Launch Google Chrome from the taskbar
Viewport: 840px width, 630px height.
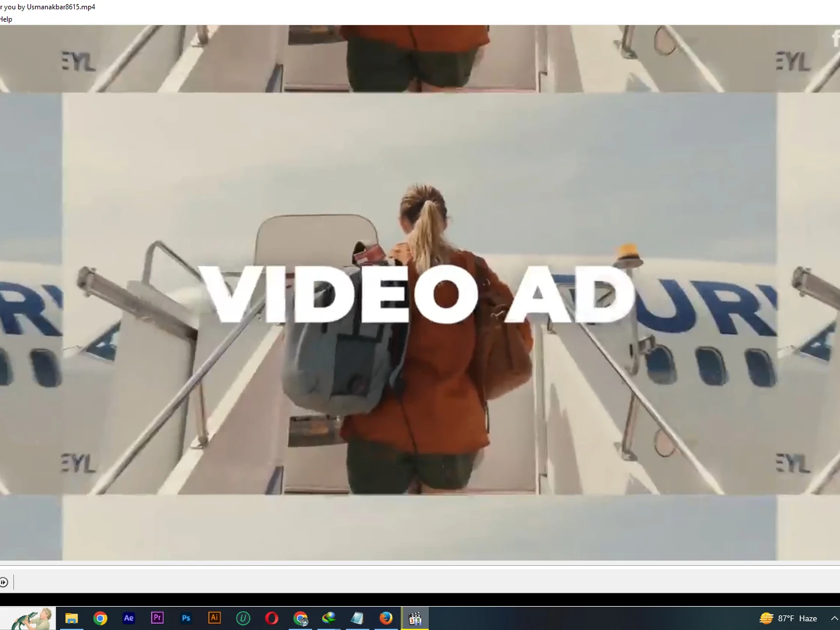(x=100, y=618)
